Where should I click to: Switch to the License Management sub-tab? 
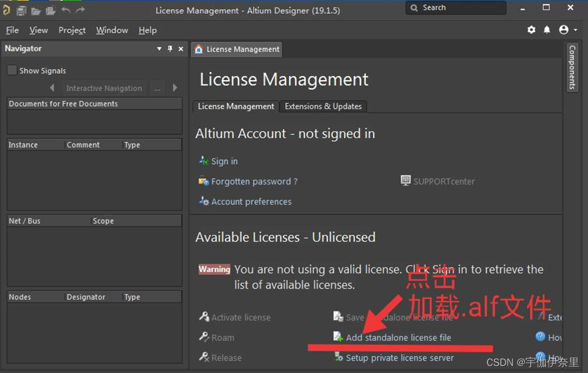[x=236, y=107]
